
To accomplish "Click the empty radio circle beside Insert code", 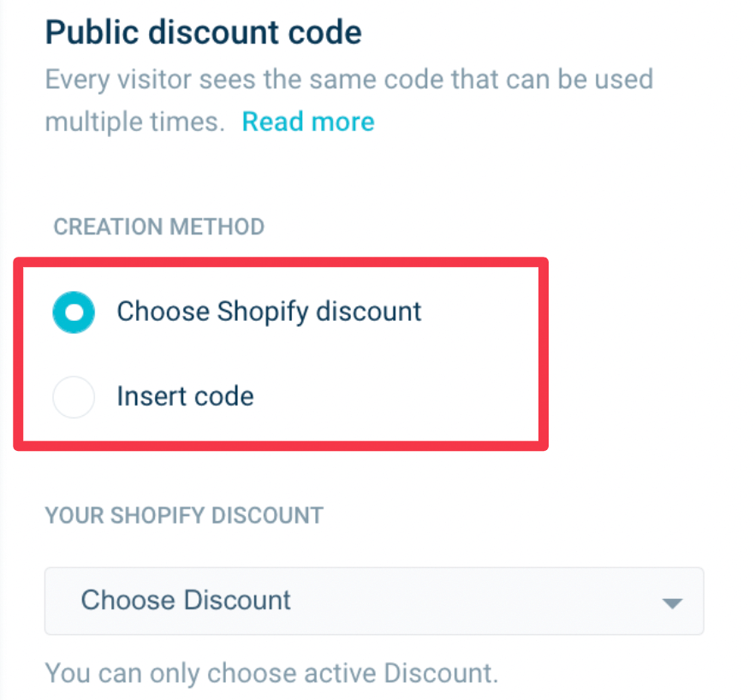I will point(74,397).
